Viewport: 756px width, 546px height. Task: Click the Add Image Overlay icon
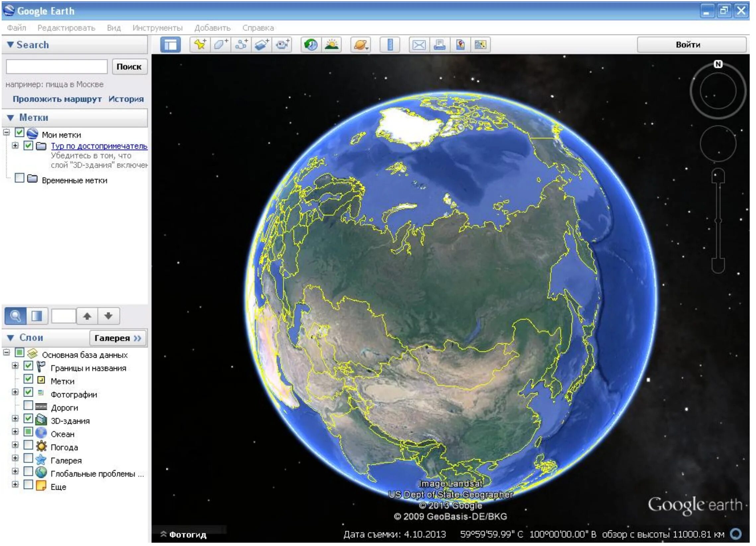(x=262, y=45)
